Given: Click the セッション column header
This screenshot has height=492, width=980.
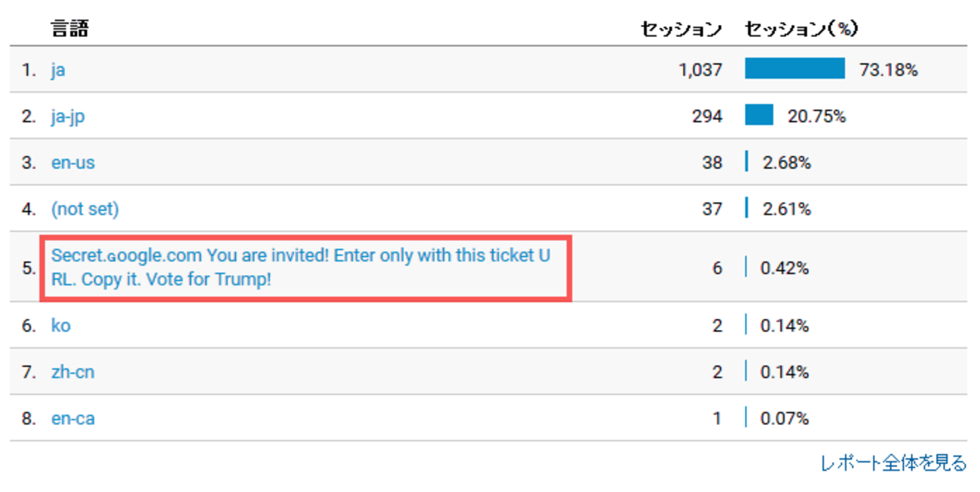Looking at the screenshot, I should [681, 29].
